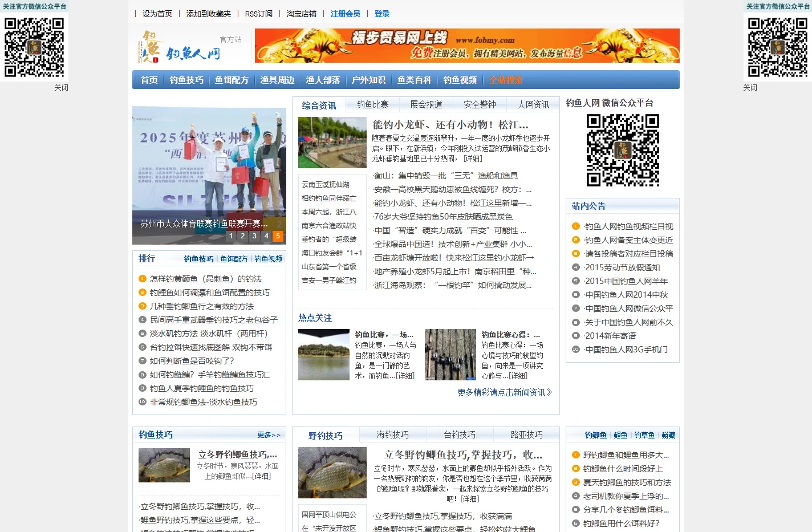Click 登录 link
The height and width of the screenshot is (532, 812).
click(x=382, y=14)
